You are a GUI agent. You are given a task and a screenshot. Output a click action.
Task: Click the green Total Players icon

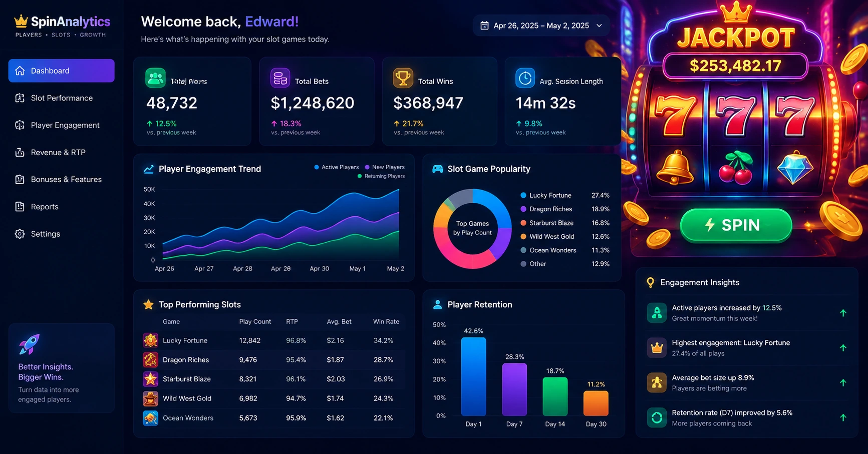click(155, 78)
